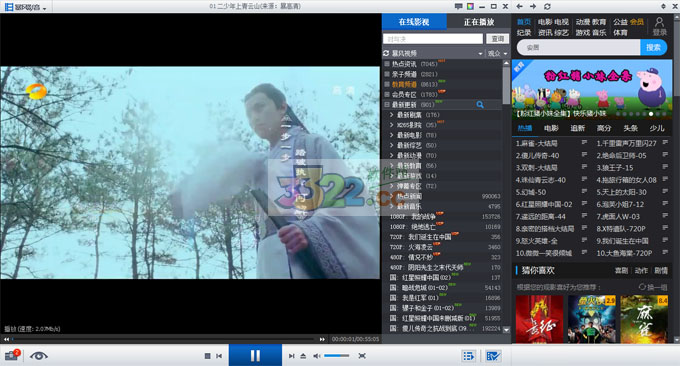The image size is (680, 366).
Task: Stop playback with the square stop icon
Action: coord(207,356)
